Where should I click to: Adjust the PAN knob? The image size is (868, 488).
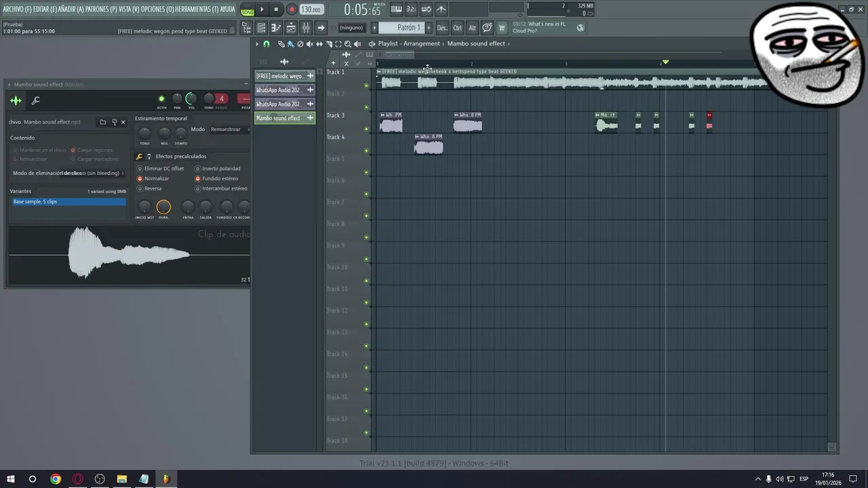click(x=177, y=99)
